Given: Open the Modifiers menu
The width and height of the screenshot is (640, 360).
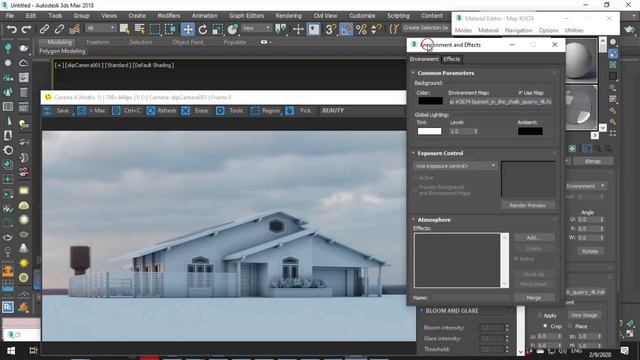Looking at the screenshot, I should (x=169, y=16).
